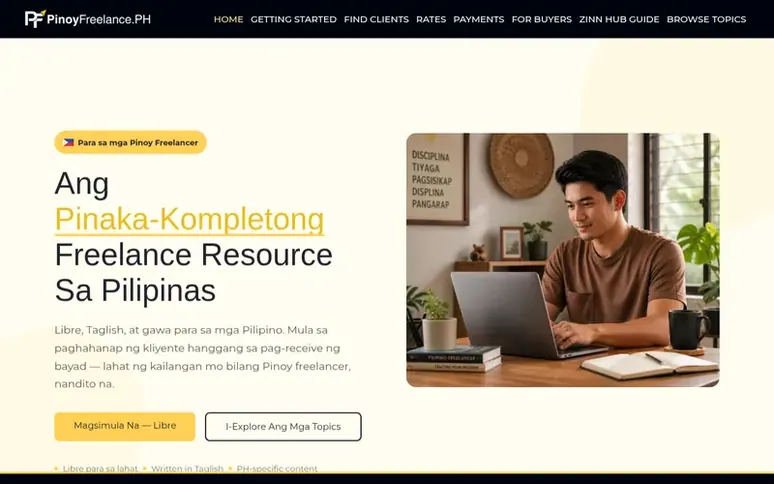
Task: Select the Rates nav item
Action: pos(431,19)
